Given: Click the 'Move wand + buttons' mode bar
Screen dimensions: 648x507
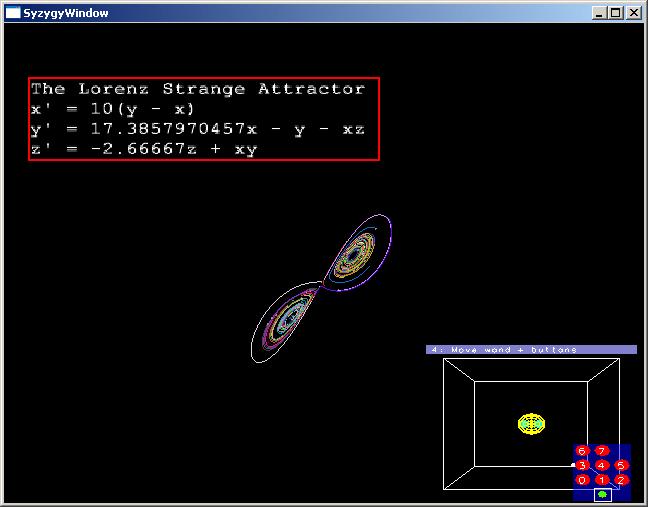Looking at the screenshot, I should tap(531, 350).
